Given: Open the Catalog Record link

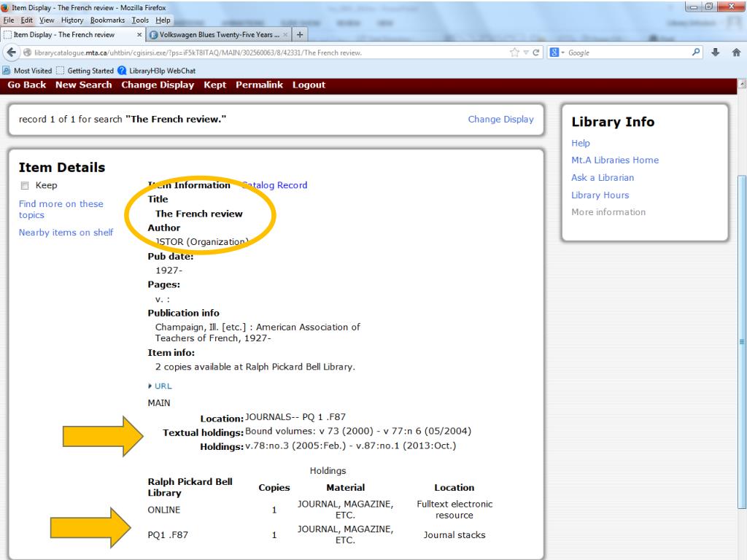Looking at the screenshot, I should (275, 184).
